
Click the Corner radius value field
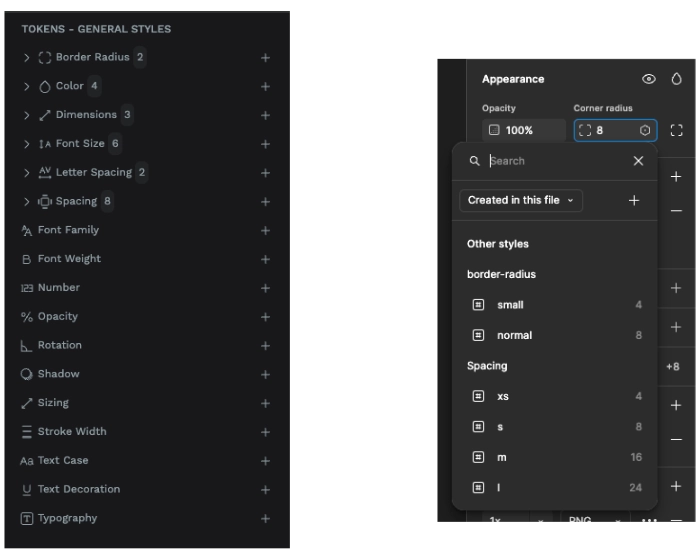(615, 130)
